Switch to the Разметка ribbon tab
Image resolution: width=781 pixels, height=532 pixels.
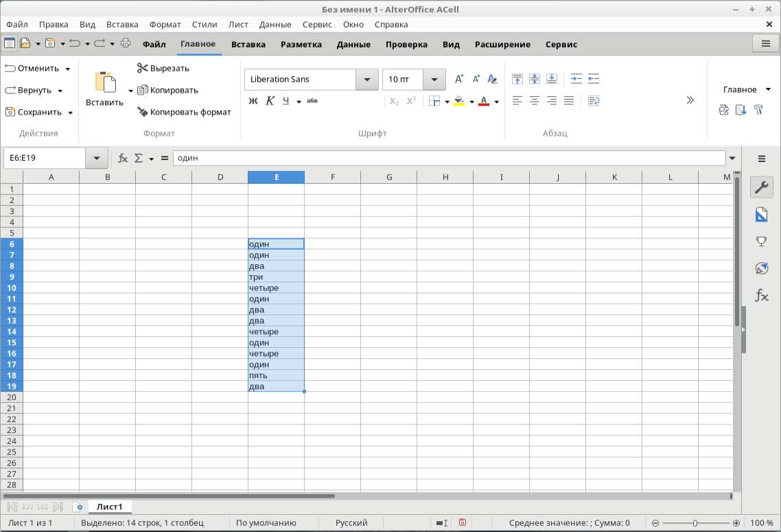coord(301,45)
